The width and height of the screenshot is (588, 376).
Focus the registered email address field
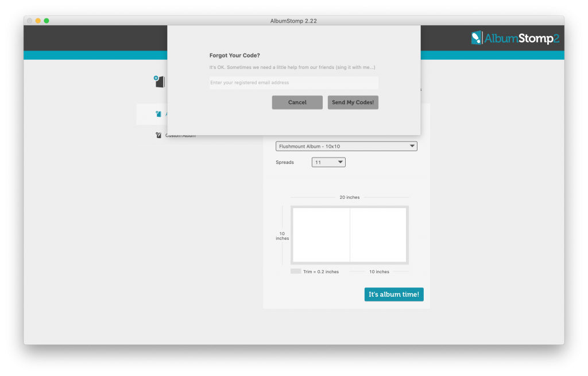tap(293, 83)
